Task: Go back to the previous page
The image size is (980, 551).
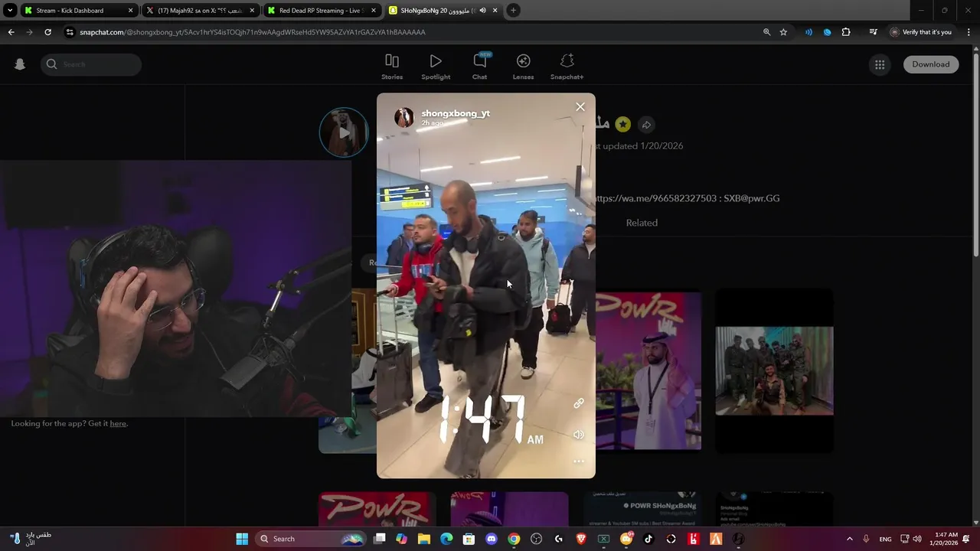Action: click(x=11, y=32)
